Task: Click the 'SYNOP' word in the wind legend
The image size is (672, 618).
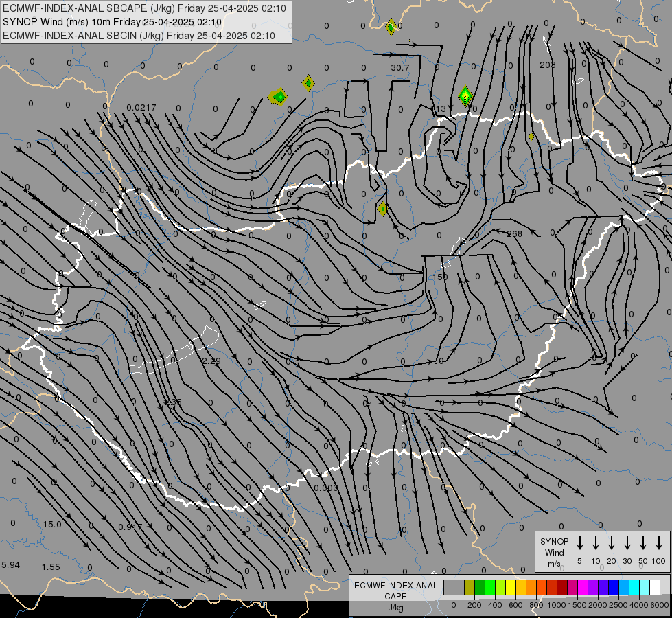Action: (554, 542)
